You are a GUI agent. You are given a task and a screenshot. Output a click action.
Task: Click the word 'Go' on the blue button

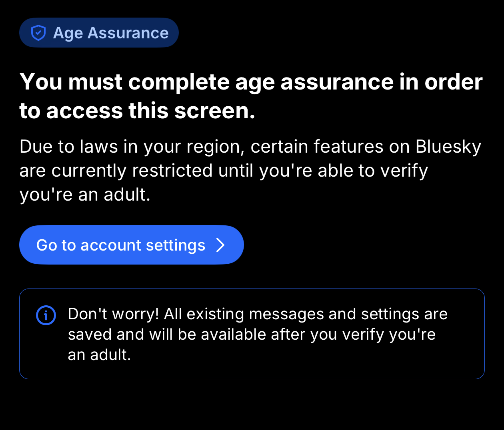47,245
